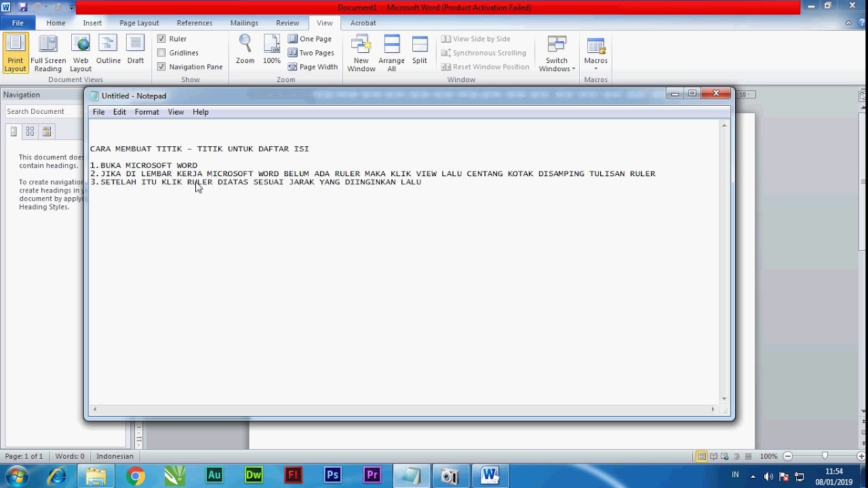Collapse the ribbon with the caret button

point(848,23)
